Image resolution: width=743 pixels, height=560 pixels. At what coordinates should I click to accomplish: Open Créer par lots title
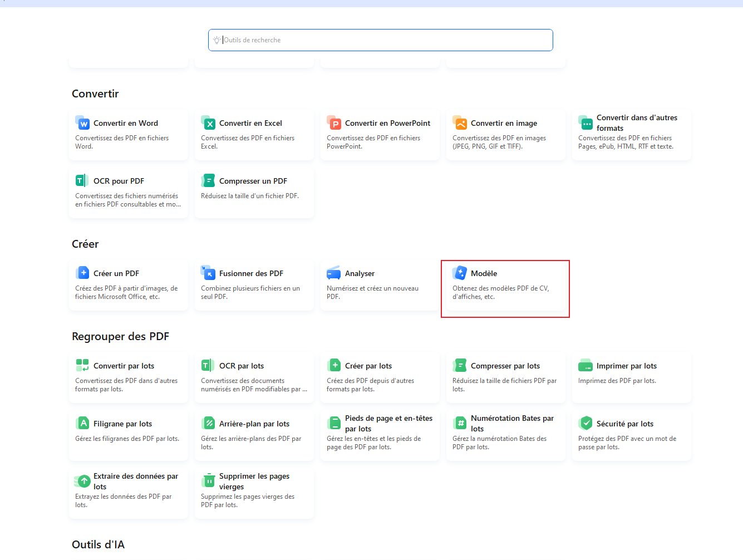(x=368, y=366)
